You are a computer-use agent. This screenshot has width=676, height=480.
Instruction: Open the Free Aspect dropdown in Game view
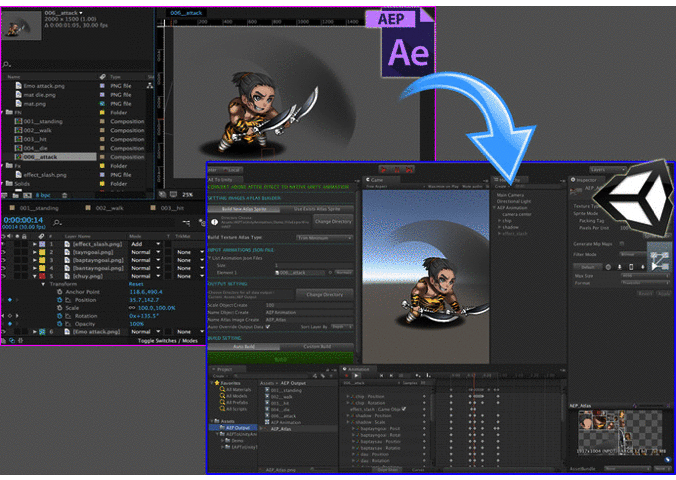point(392,186)
